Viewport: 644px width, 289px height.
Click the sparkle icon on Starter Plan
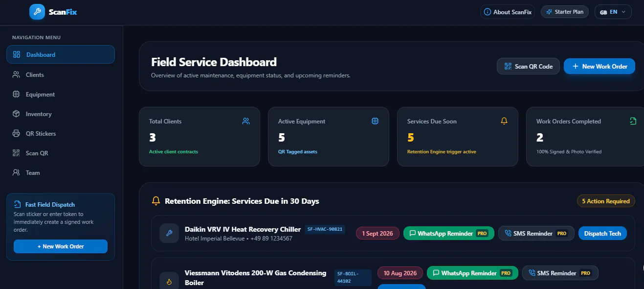point(550,12)
